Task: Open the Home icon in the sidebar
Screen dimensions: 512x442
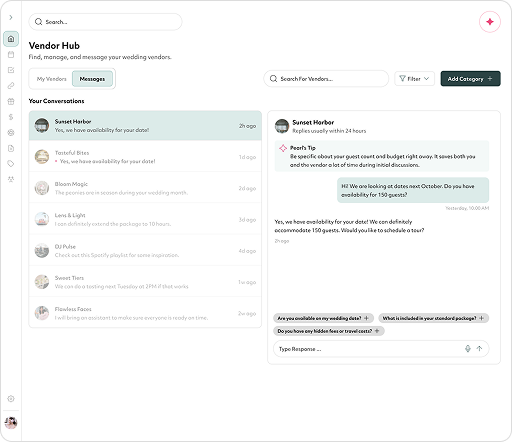Action: click(11, 39)
